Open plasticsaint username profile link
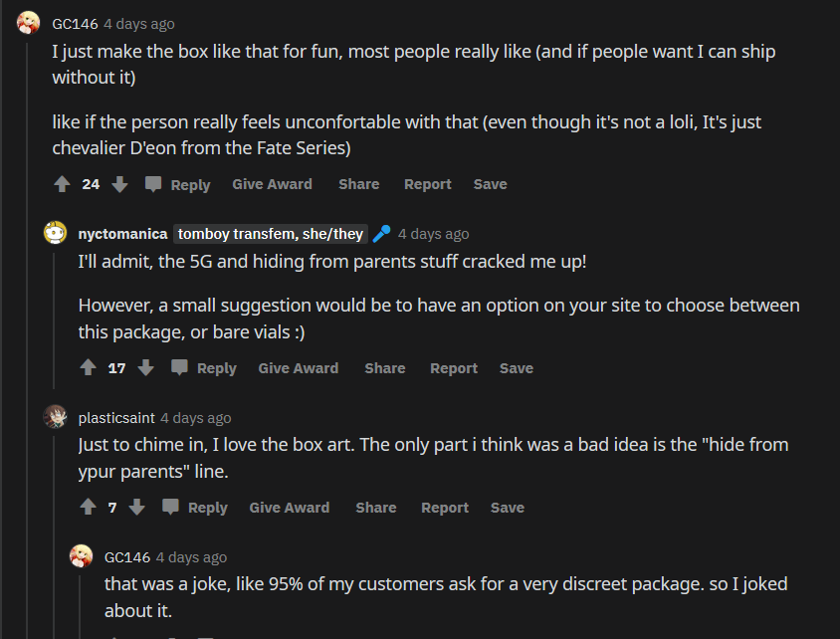This screenshot has width=840, height=639. point(116,418)
